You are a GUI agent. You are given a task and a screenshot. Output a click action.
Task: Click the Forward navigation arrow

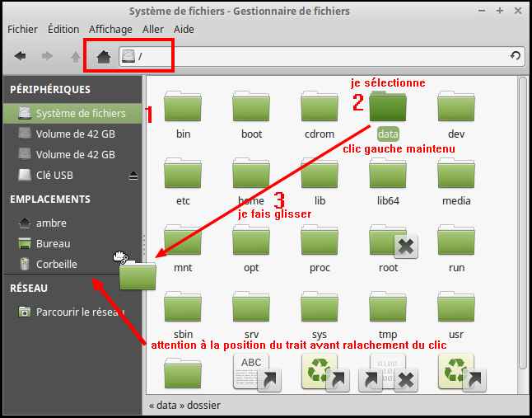pyautogui.click(x=48, y=56)
